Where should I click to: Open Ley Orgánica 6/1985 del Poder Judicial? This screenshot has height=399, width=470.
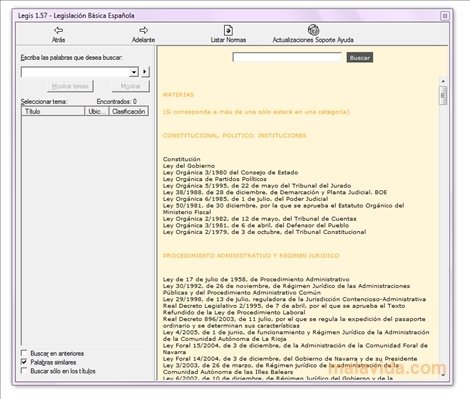245,199
